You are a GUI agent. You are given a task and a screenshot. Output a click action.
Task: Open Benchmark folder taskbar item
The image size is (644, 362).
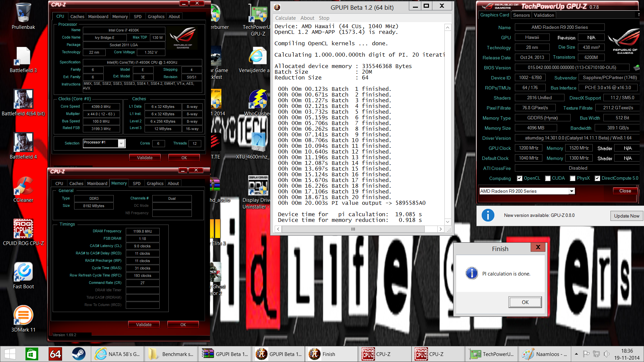pos(171,354)
